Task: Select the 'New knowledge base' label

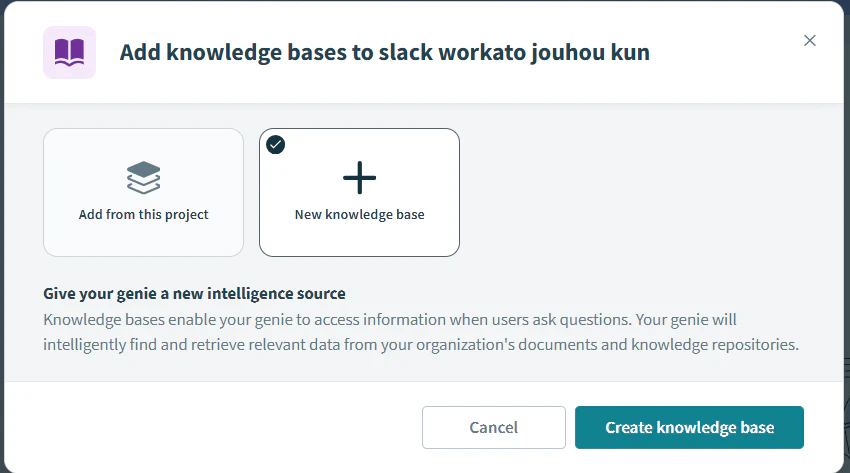Action: click(x=359, y=215)
